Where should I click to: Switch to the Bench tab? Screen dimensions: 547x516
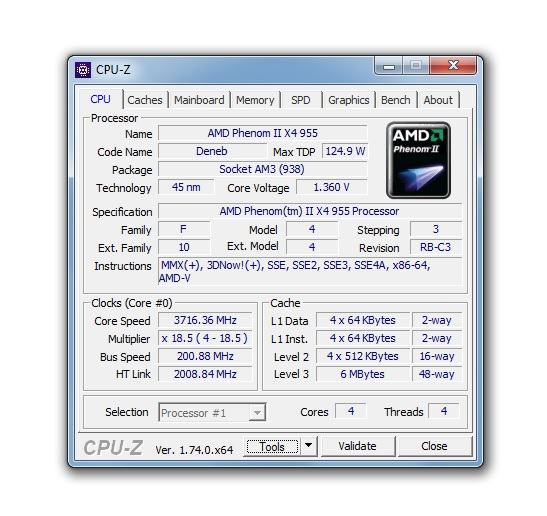point(396,100)
